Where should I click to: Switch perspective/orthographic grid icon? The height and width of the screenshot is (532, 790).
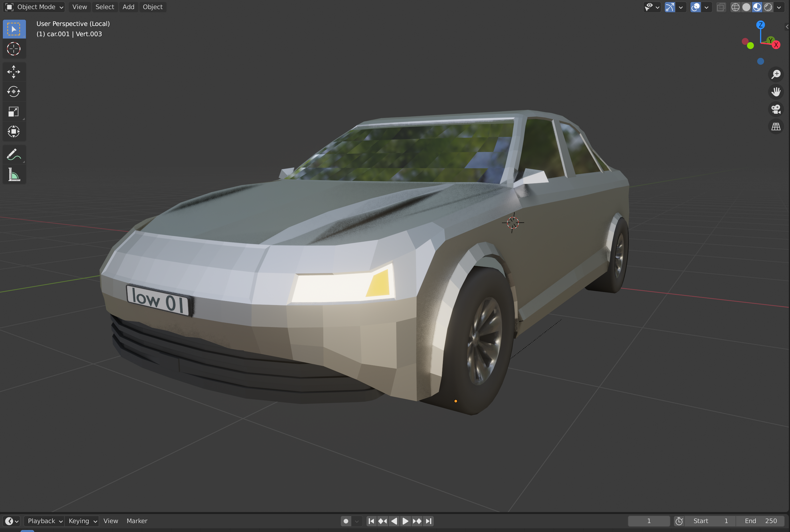[776, 127]
